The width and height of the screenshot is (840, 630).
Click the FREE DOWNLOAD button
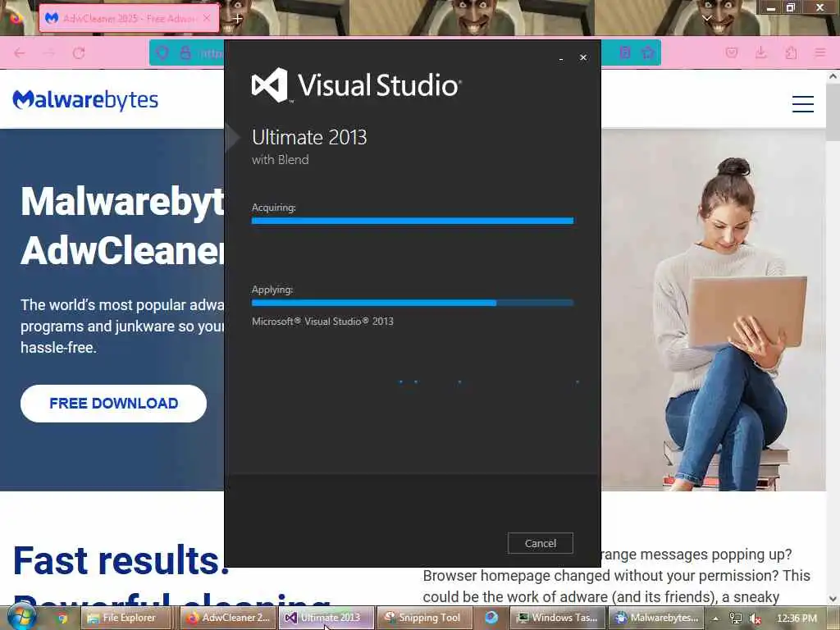(x=113, y=404)
